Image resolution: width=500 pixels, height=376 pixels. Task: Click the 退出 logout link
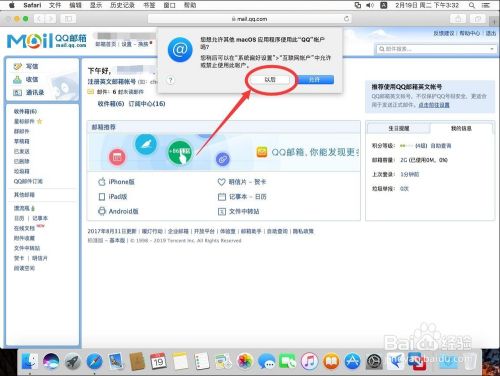coord(491,33)
